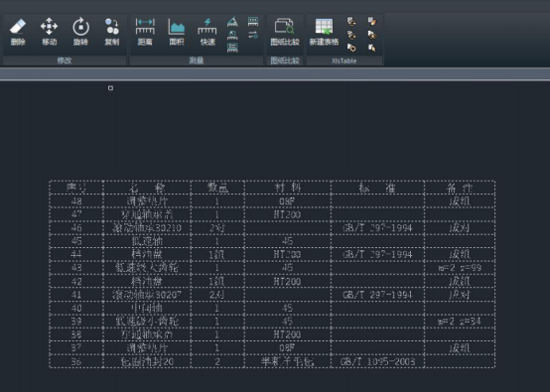Select the small dotted ruler icon

click(253, 22)
